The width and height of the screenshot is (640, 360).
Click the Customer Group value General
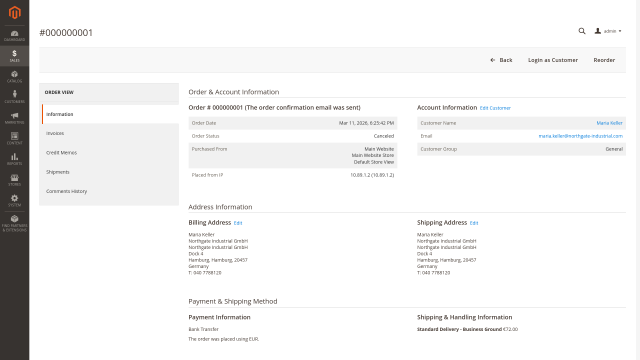click(614, 149)
